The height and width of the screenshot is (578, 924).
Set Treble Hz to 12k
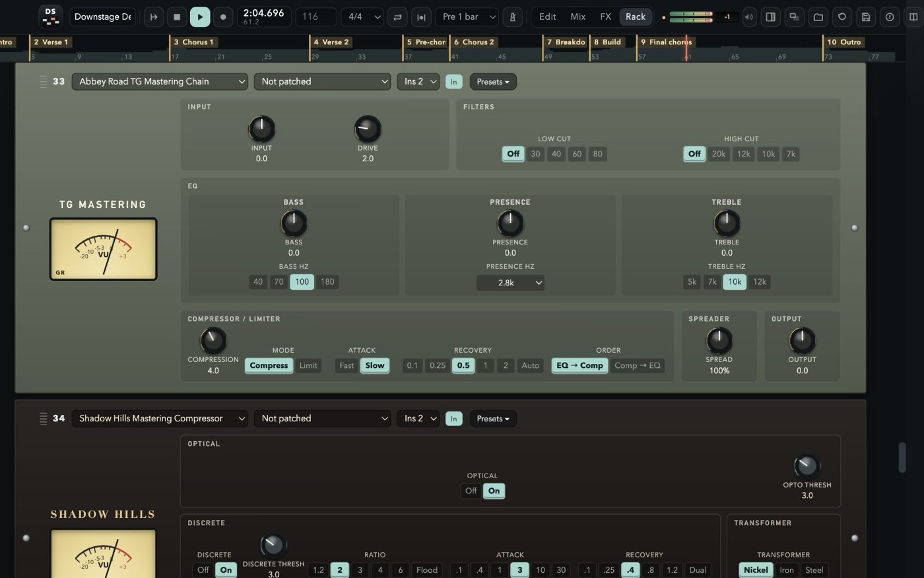pos(760,281)
